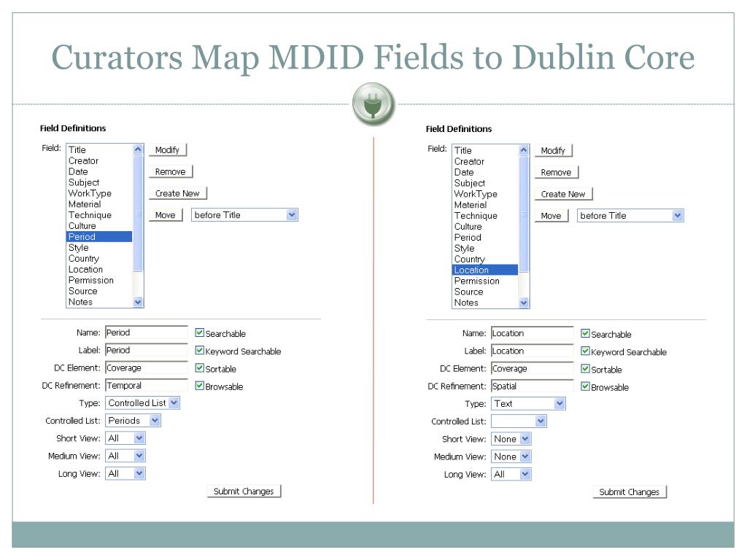Select Style in right Field list
This screenshot has width=747, height=560.
click(485, 249)
